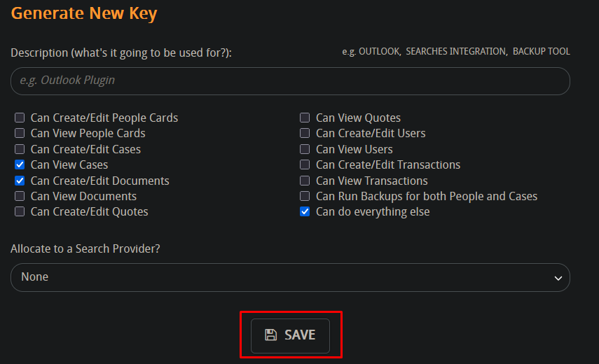This screenshot has height=364, width=599.
Task: Click the floppy disk save icon
Action: click(x=270, y=335)
